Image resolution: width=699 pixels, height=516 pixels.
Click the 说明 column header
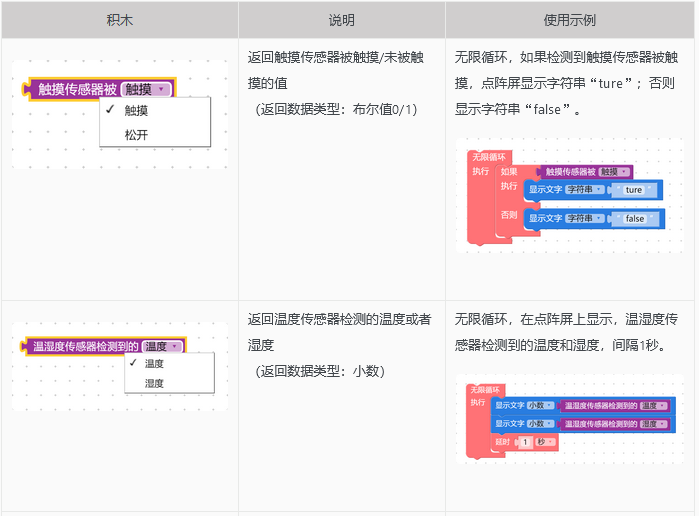click(x=341, y=20)
